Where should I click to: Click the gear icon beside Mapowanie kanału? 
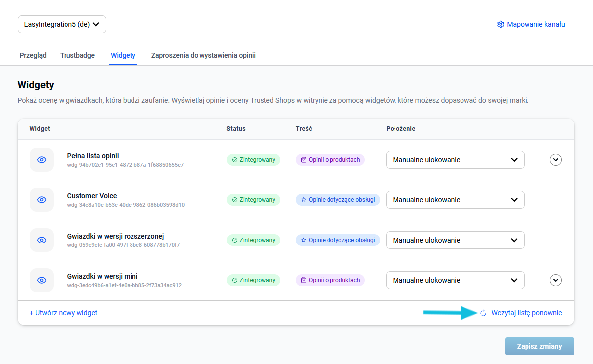(500, 24)
